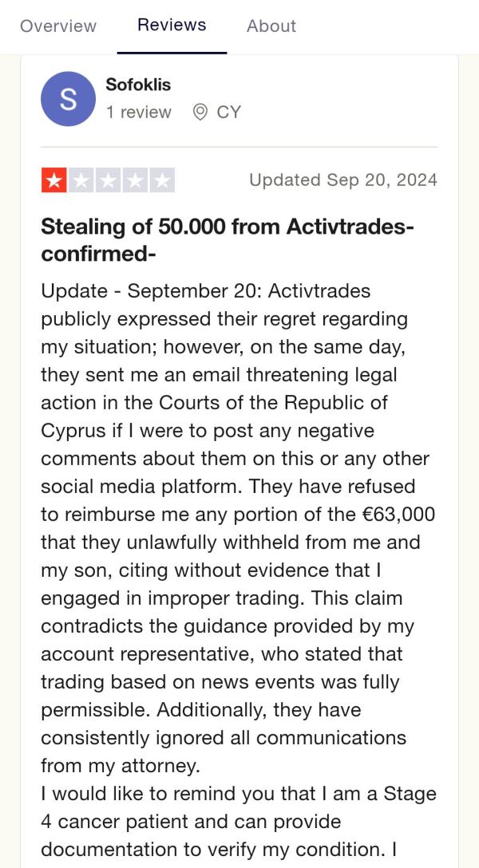
Task: Click the purple S avatar circle
Action: pos(68,99)
